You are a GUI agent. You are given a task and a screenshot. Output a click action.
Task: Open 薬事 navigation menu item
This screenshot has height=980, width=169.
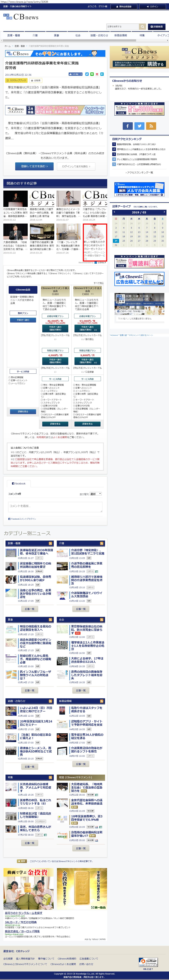click(56, 35)
